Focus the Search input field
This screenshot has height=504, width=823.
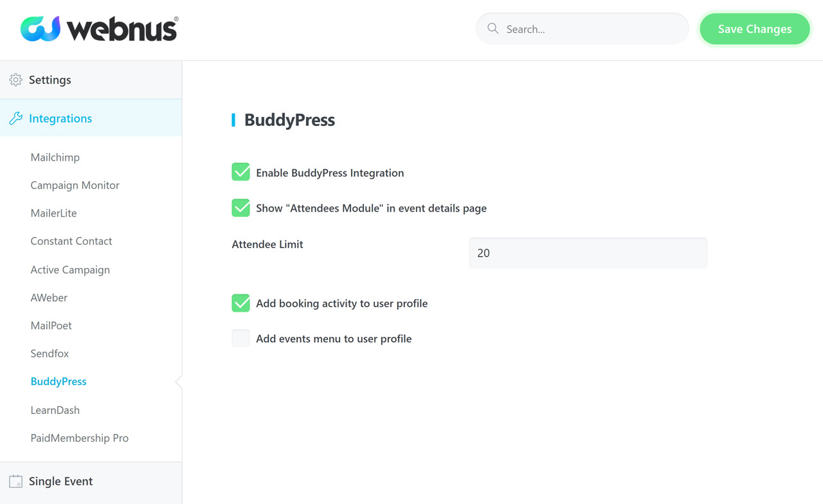click(x=583, y=29)
